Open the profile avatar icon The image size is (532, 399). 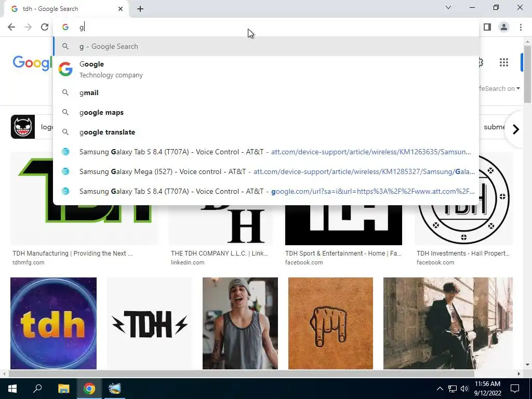(504, 27)
